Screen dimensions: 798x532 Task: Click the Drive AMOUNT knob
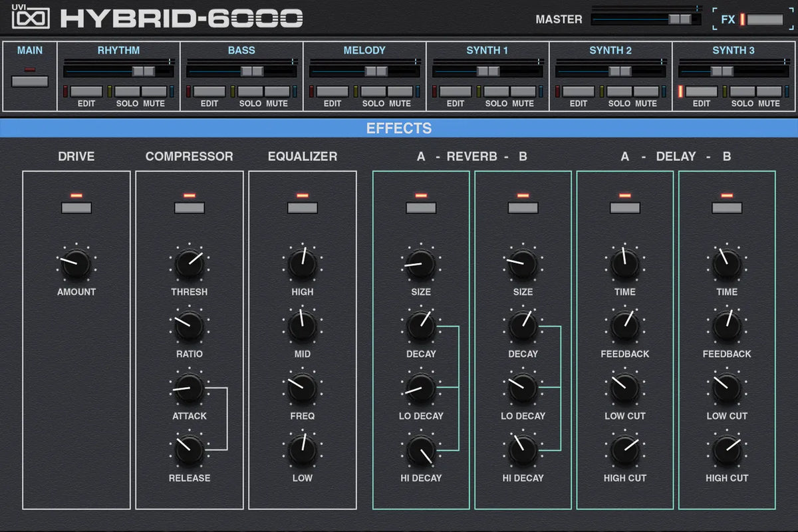pyautogui.click(x=75, y=265)
